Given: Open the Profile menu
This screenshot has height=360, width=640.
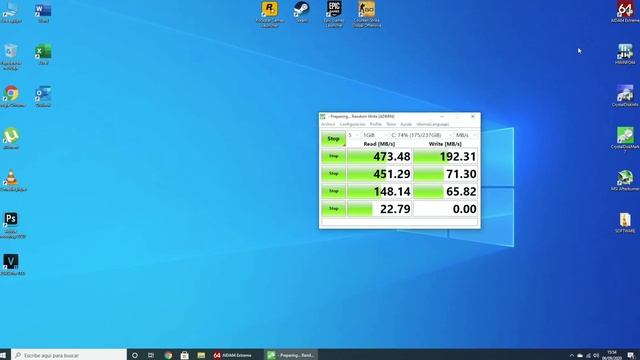Looking at the screenshot, I should coord(376,124).
